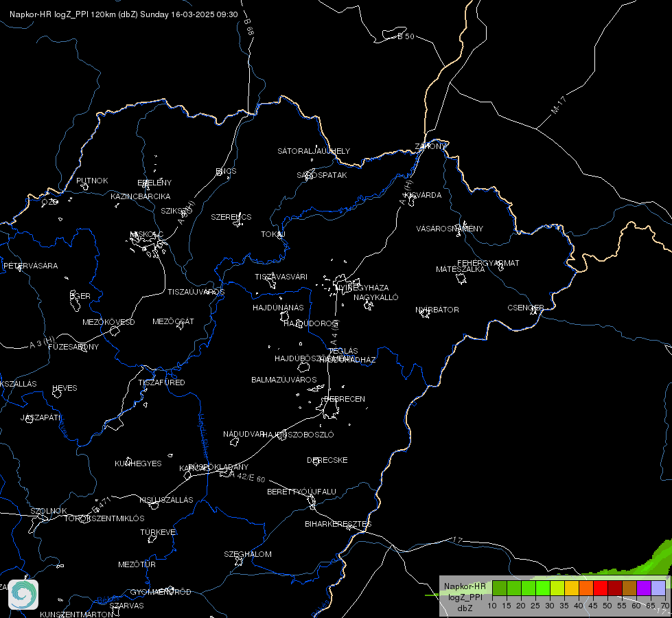Click the KISÚJSZÁLLÁS town label
672x618 pixels.
(166, 500)
